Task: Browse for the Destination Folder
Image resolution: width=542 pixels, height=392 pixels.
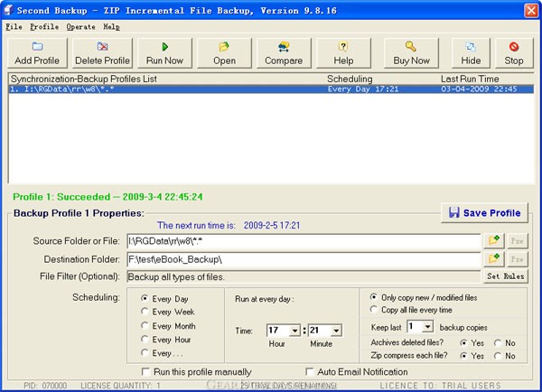Action: point(493,259)
